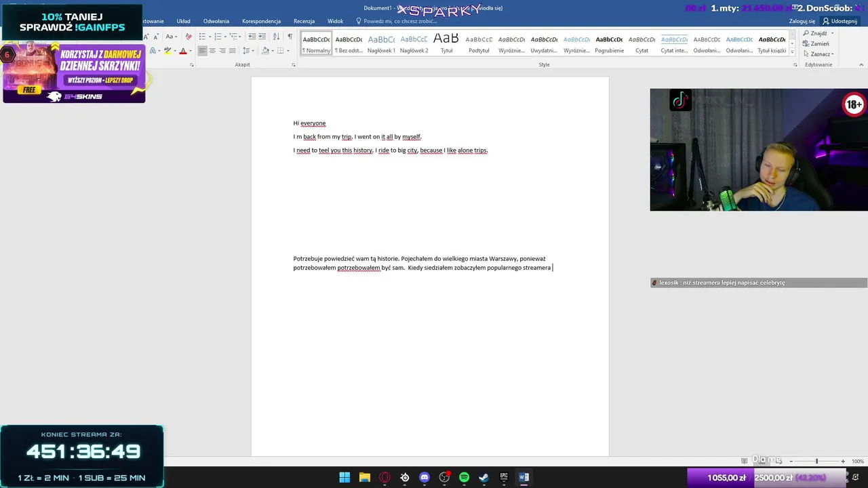Select Normalny style
This screenshot has width=868, height=488.
click(x=316, y=43)
